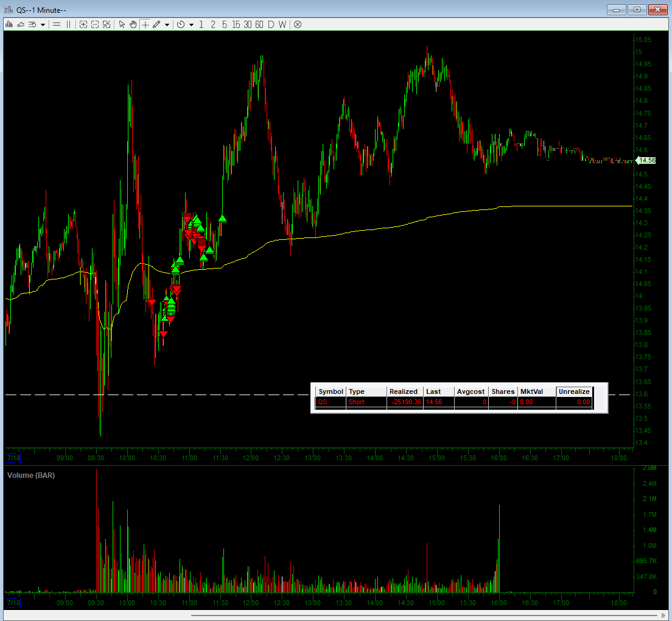
Task: Click the zoom reset/fit icon
Action: [107, 24]
